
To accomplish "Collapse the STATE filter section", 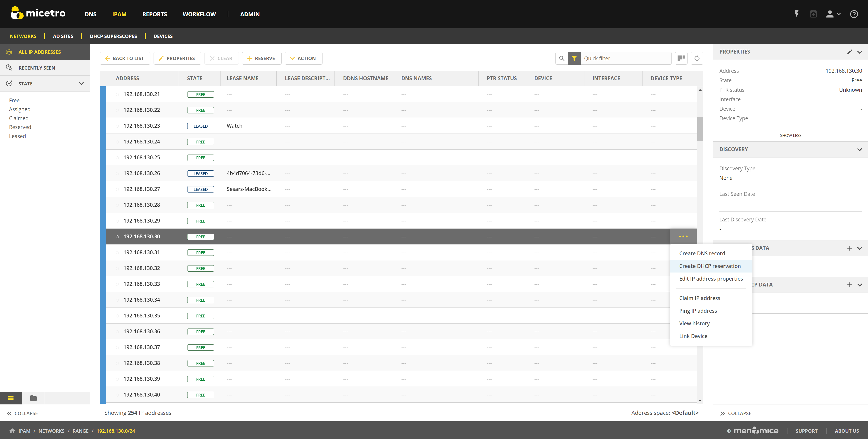I will point(81,84).
